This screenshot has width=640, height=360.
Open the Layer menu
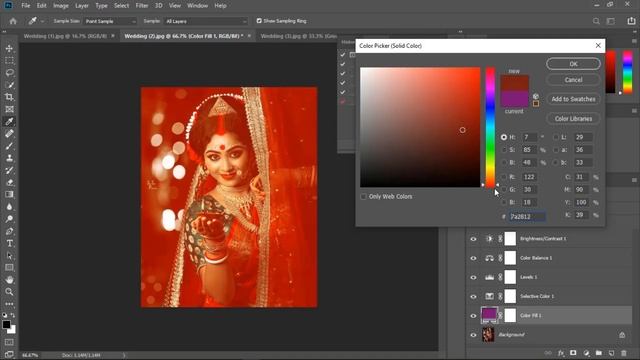pyautogui.click(x=82, y=6)
